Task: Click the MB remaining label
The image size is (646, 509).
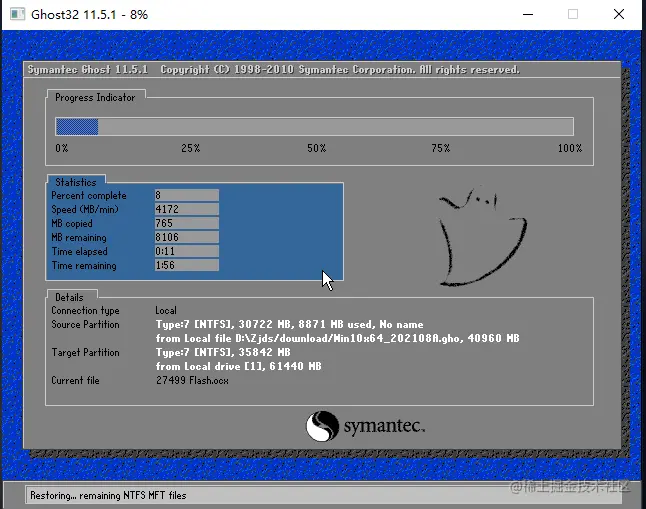Action: click(x=79, y=238)
